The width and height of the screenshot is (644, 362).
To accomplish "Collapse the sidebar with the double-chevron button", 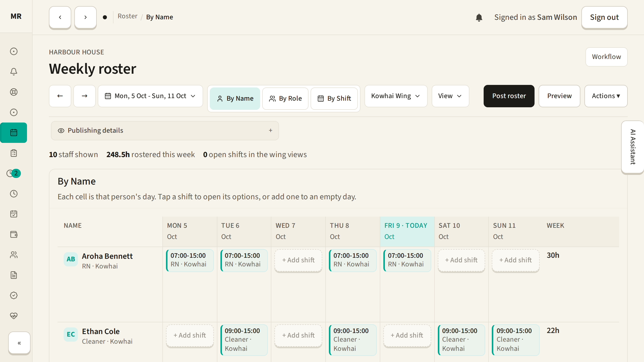I will pos(19,343).
